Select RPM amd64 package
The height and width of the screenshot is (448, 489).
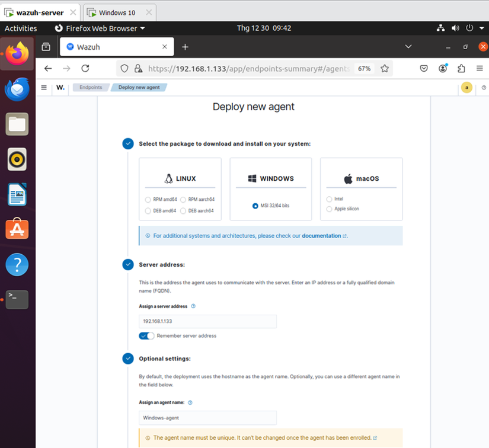(148, 200)
